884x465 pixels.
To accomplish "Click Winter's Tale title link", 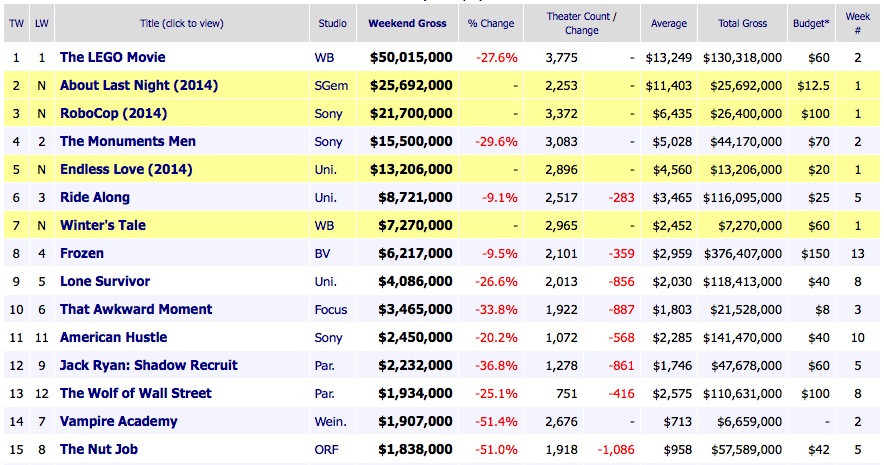I will [x=102, y=226].
